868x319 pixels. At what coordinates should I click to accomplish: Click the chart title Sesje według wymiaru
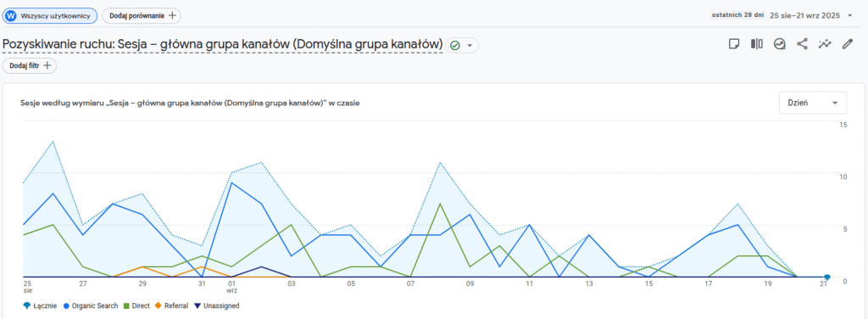(x=191, y=103)
